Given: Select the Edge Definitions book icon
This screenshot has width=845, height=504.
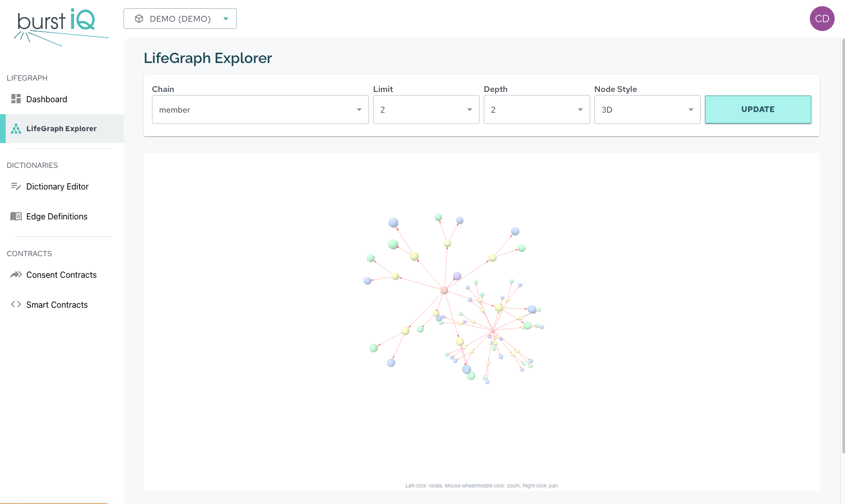Looking at the screenshot, I should click(x=16, y=216).
